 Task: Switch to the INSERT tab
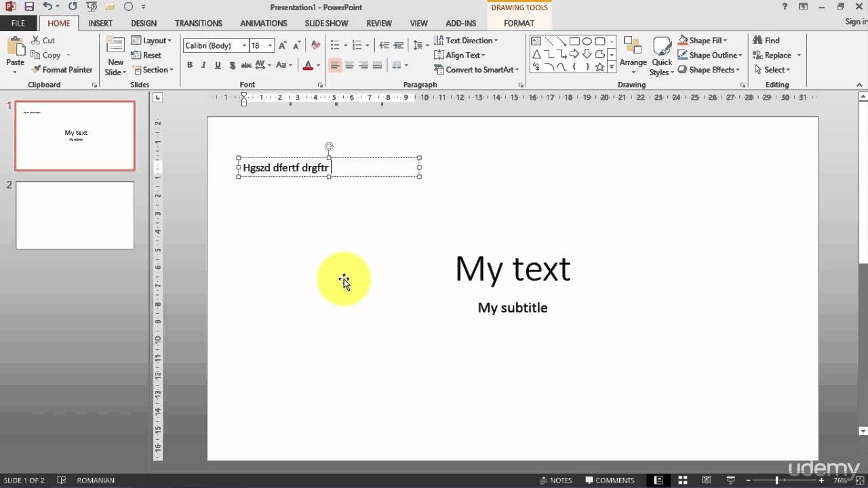(x=100, y=22)
